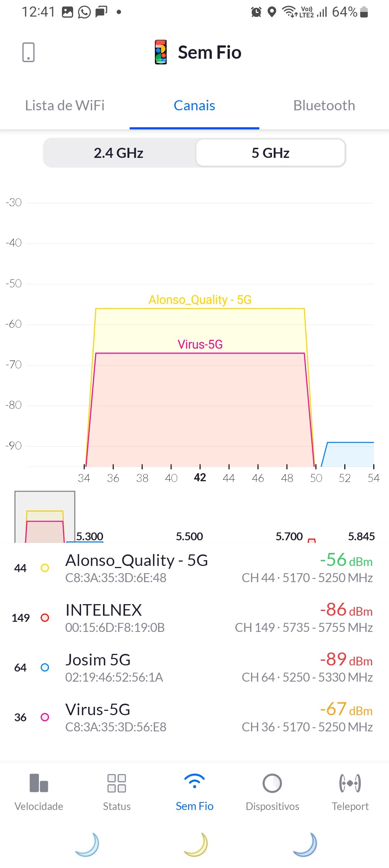Select the 5 GHz band segment

coord(270,153)
